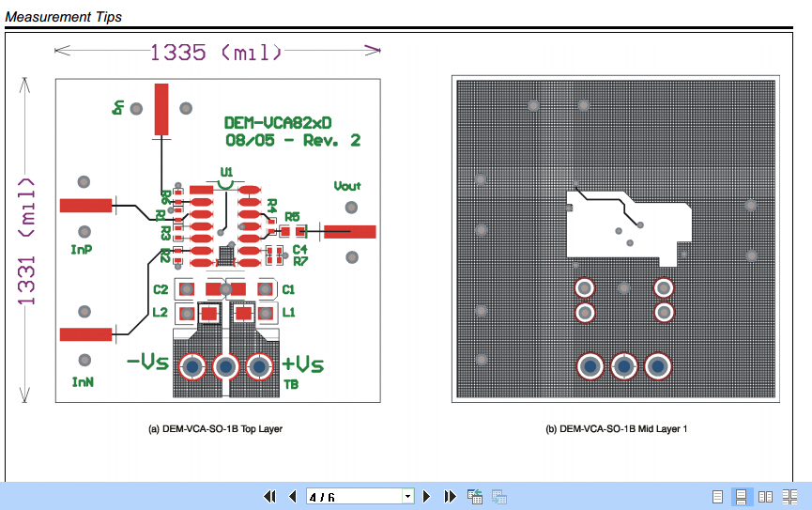Click the go to next view icon
Image resolution: width=812 pixels, height=510 pixels.
pyautogui.click(x=499, y=497)
